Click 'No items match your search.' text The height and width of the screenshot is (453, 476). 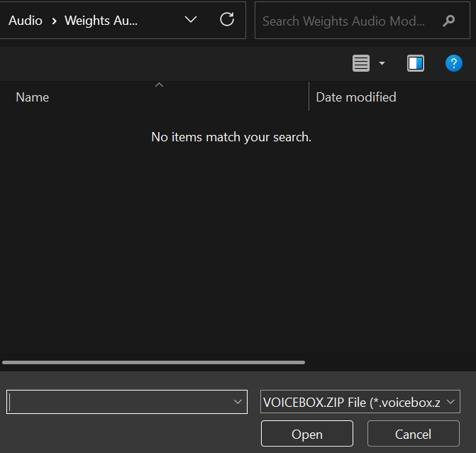point(231,137)
